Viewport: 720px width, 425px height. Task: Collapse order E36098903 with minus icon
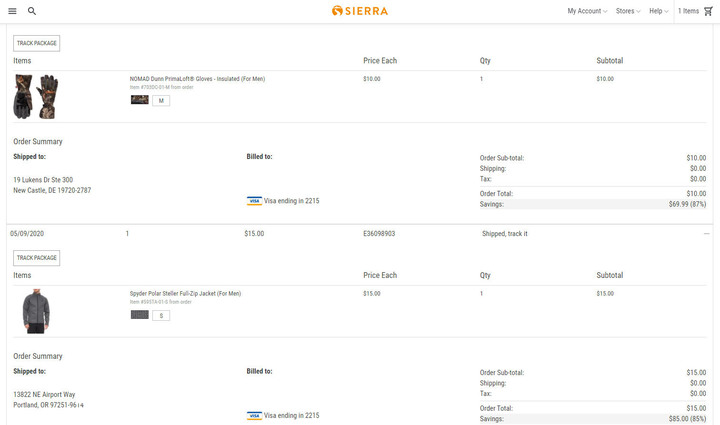(707, 234)
